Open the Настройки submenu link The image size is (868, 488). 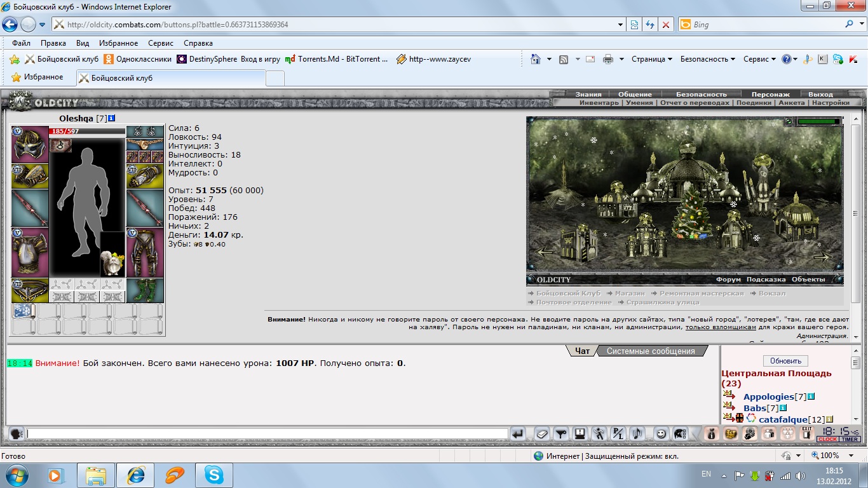pos(831,102)
